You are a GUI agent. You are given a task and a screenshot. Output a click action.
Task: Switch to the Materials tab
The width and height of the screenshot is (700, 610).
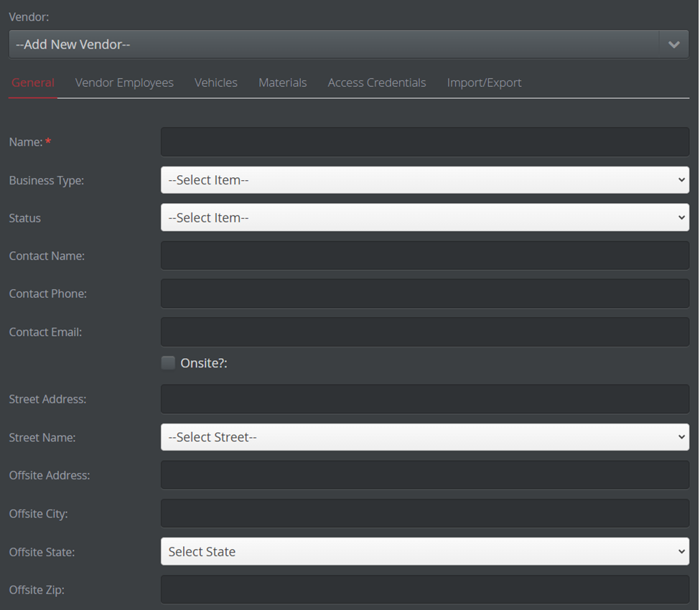pyautogui.click(x=283, y=83)
